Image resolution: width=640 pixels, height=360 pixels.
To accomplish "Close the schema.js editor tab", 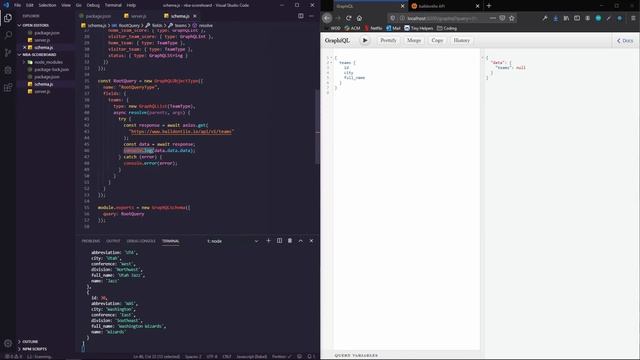I will pos(195,16).
